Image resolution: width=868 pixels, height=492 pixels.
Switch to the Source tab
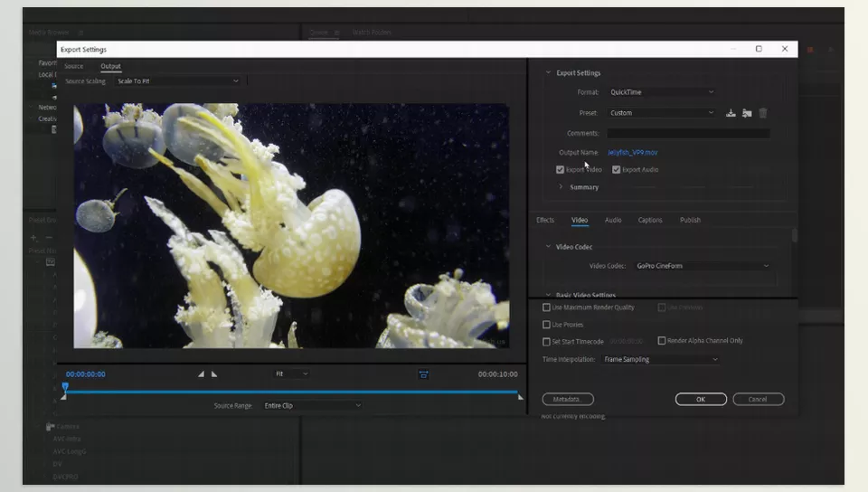point(73,66)
